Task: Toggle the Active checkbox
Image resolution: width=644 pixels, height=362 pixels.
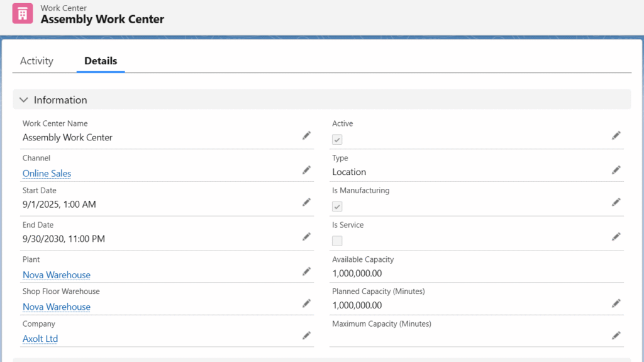Action: tap(337, 140)
